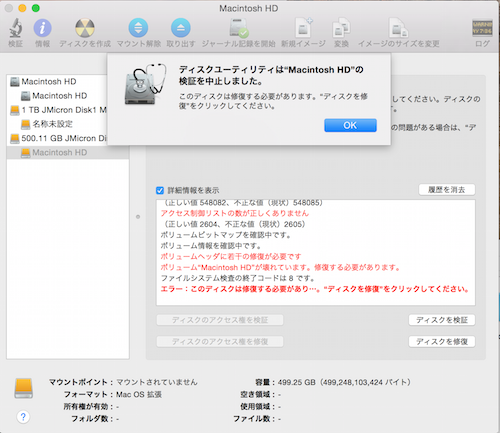Click the green zoom window button
Viewport: 500px width, 433px height.
pyautogui.click(x=36, y=8)
